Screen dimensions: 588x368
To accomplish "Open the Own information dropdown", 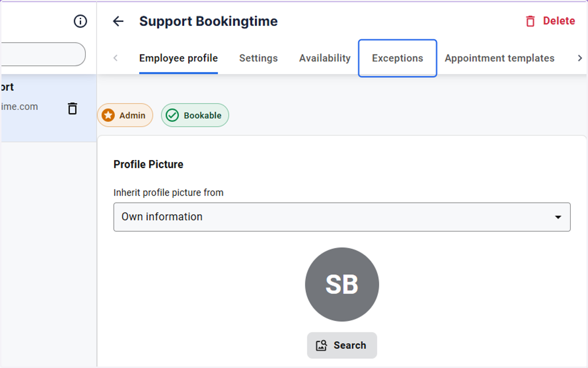I will click(342, 217).
